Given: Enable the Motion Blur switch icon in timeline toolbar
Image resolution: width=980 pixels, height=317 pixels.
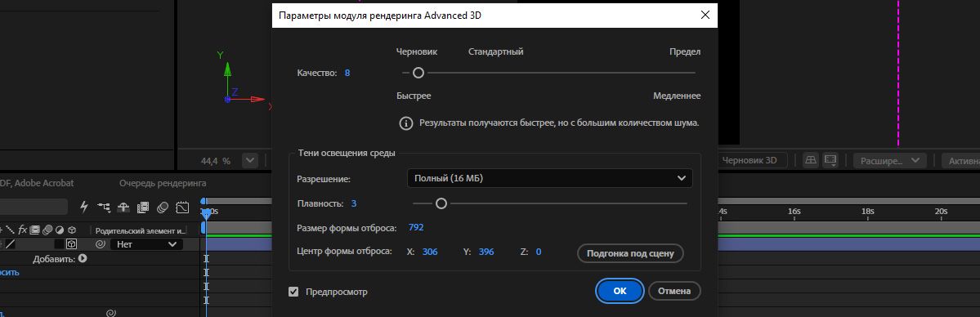Looking at the screenshot, I should click(x=163, y=207).
